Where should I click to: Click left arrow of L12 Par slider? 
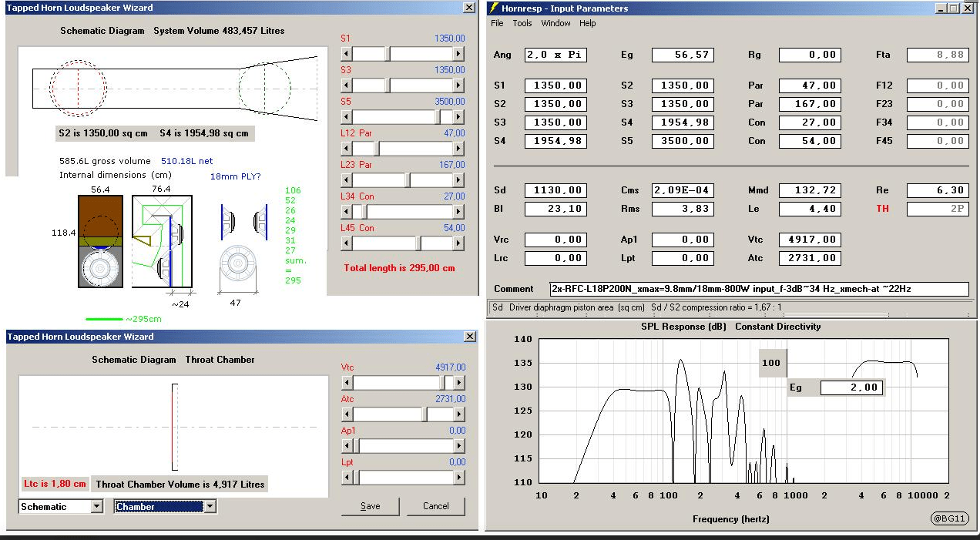pyautogui.click(x=347, y=149)
